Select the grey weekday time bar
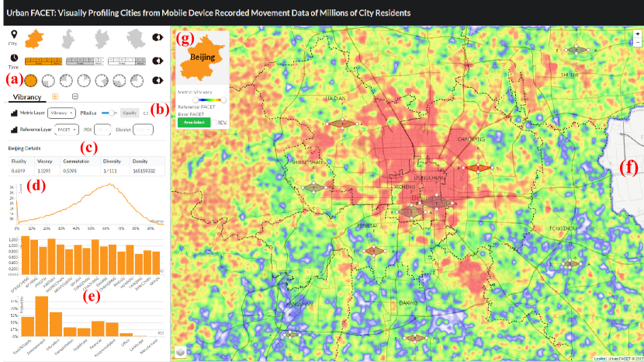 click(x=85, y=61)
